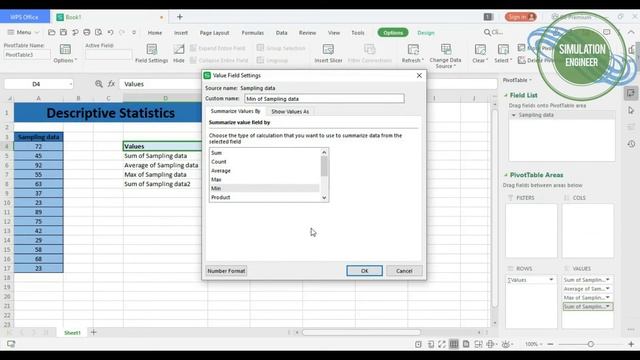640x360 pixels.
Task: Click the Refresh ribbon button
Action: pyautogui.click(x=413, y=53)
